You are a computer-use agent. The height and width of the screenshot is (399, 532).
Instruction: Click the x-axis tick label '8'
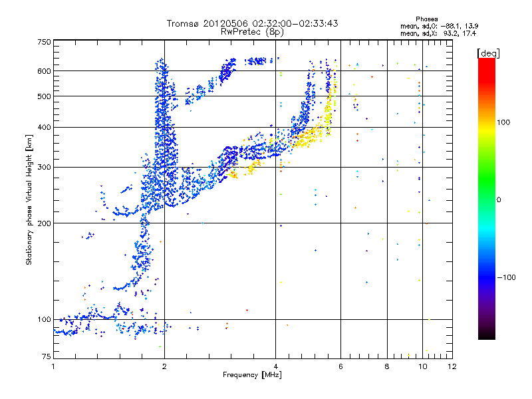coord(387,366)
